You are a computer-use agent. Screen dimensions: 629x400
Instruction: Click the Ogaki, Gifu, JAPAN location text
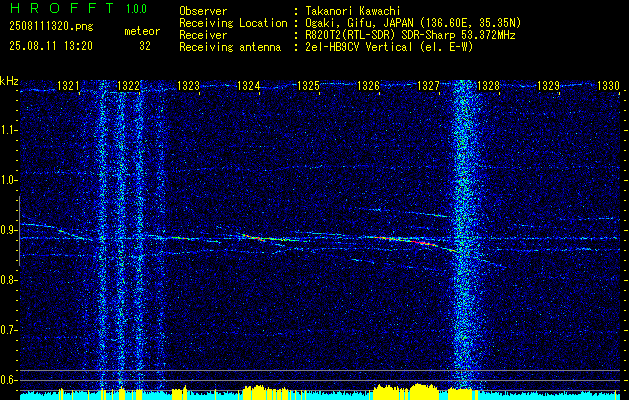click(x=413, y=23)
